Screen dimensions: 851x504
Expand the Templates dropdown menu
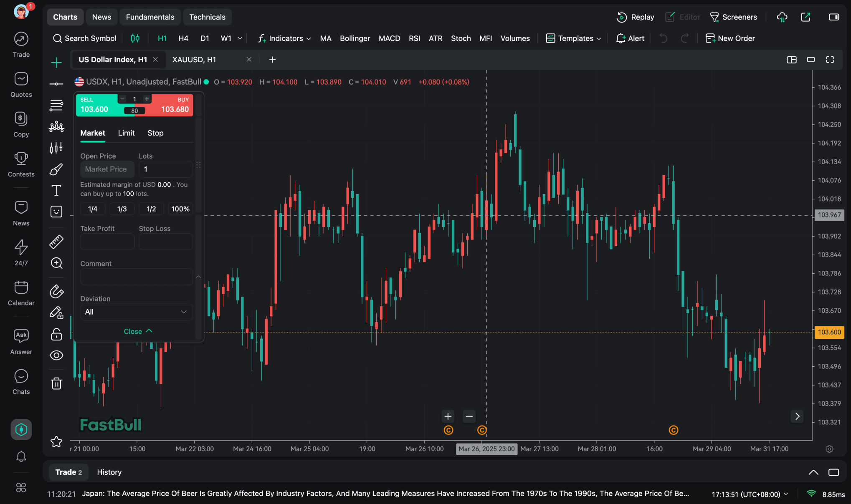pos(574,38)
